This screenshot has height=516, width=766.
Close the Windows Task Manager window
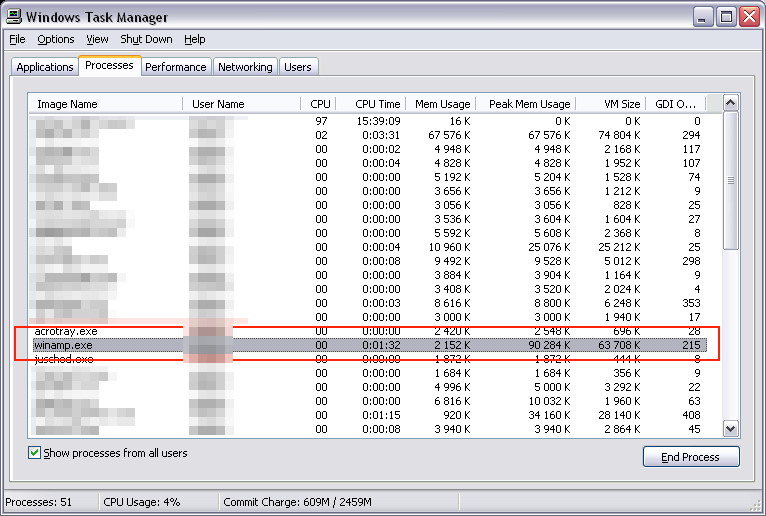(x=749, y=18)
